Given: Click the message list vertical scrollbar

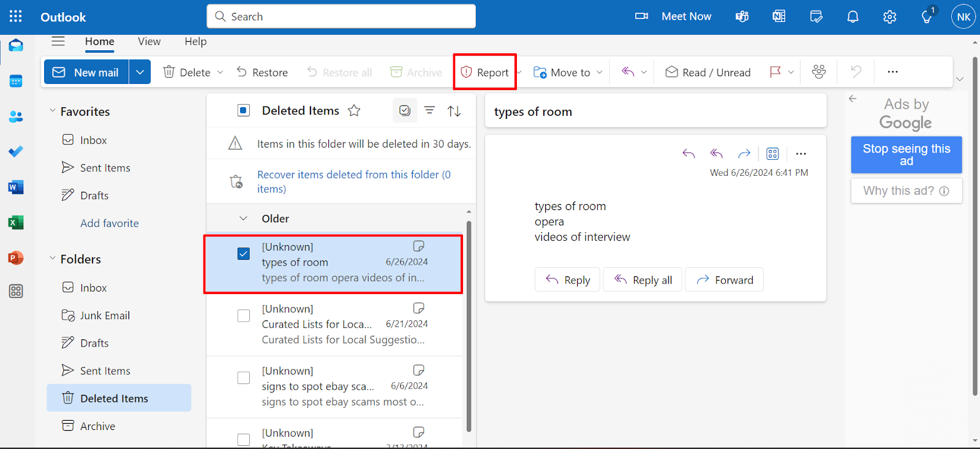Looking at the screenshot, I should 469,326.
